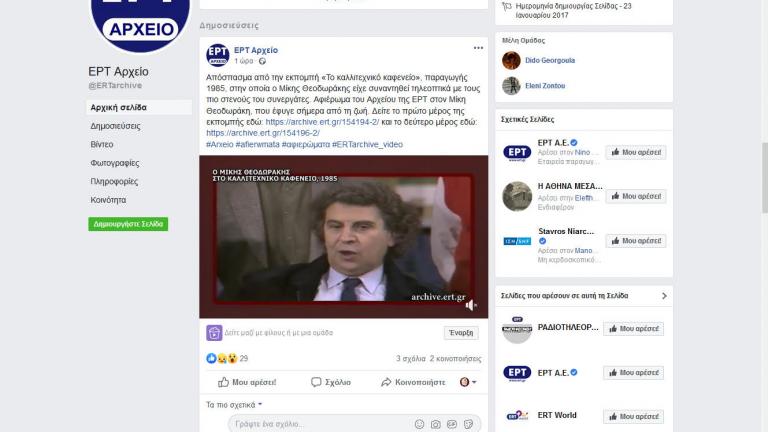Play the Mikis Theodorakis video
The height and width of the screenshot is (432, 768).
[x=344, y=237]
